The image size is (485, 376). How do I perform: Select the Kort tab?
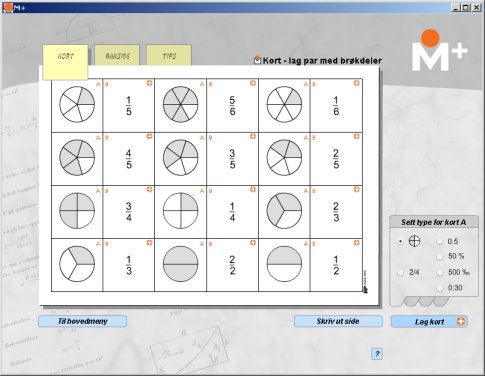65,62
